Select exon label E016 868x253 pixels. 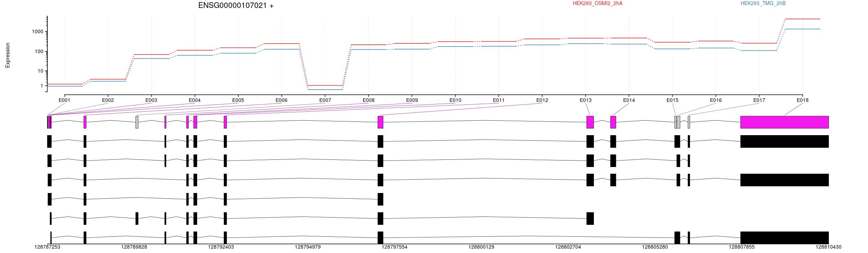pos(716,100)
